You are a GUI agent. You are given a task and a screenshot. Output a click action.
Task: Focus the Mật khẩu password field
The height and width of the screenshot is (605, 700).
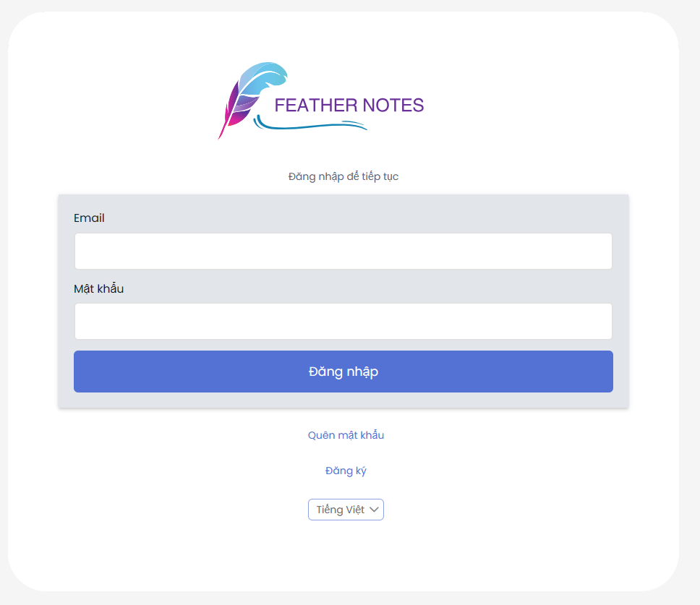[343, 321]
